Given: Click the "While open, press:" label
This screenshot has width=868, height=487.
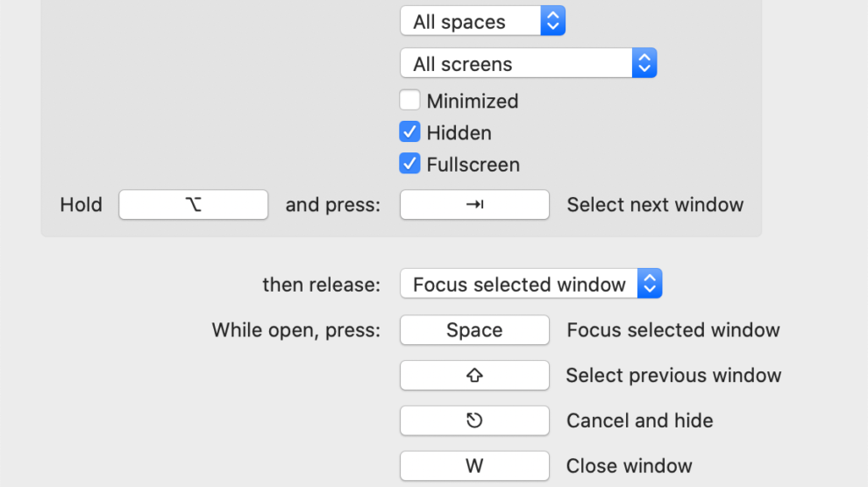Looking at the screenshot, I should click(296, 330).
